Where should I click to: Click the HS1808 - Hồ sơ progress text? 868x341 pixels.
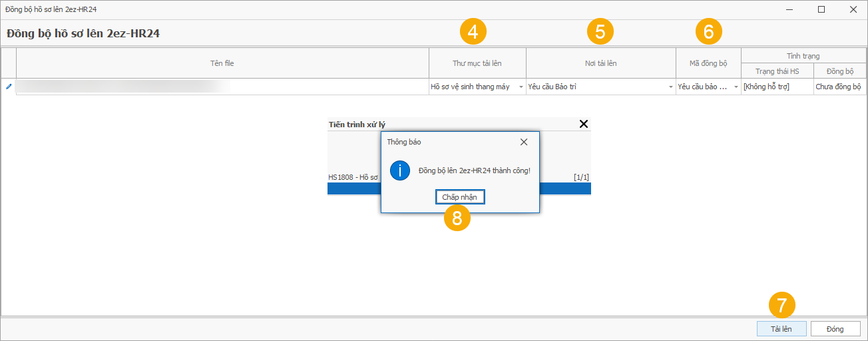click(x=353, y=177)
